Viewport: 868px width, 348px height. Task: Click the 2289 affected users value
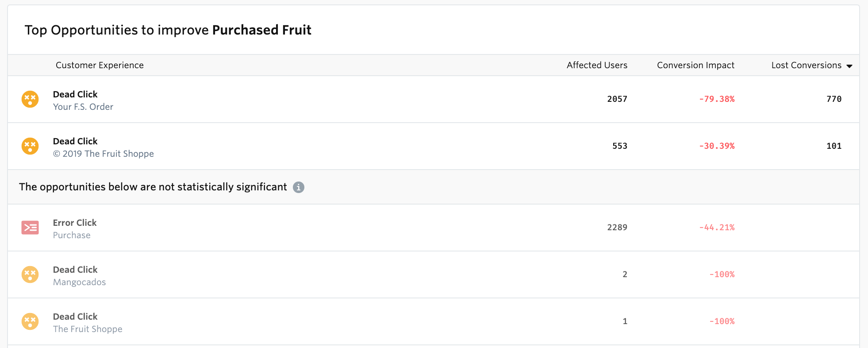tap(617, 228)
